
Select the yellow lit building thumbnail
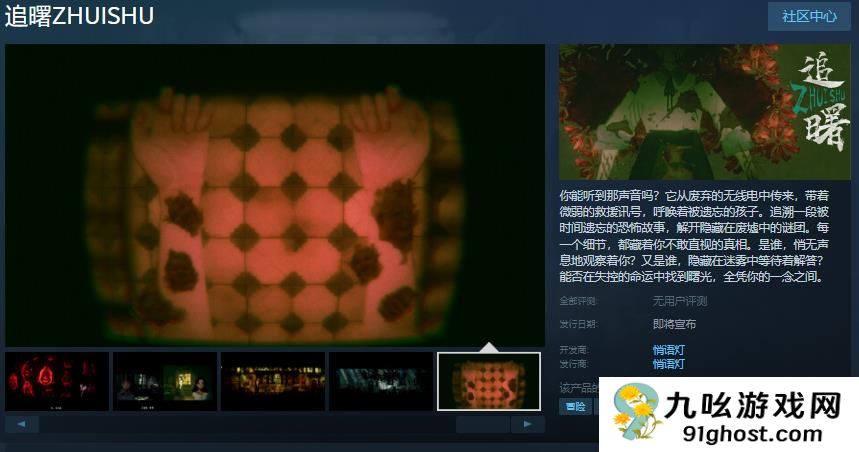273,381
